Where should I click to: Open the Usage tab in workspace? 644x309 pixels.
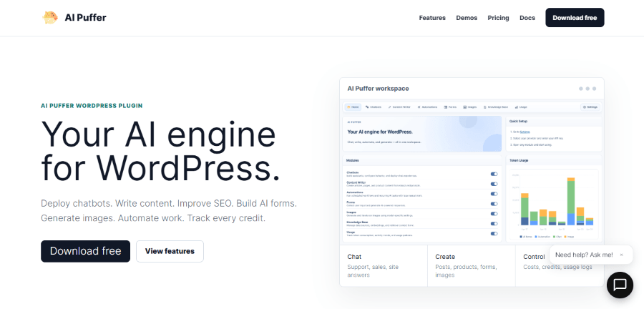coord(521,107)
